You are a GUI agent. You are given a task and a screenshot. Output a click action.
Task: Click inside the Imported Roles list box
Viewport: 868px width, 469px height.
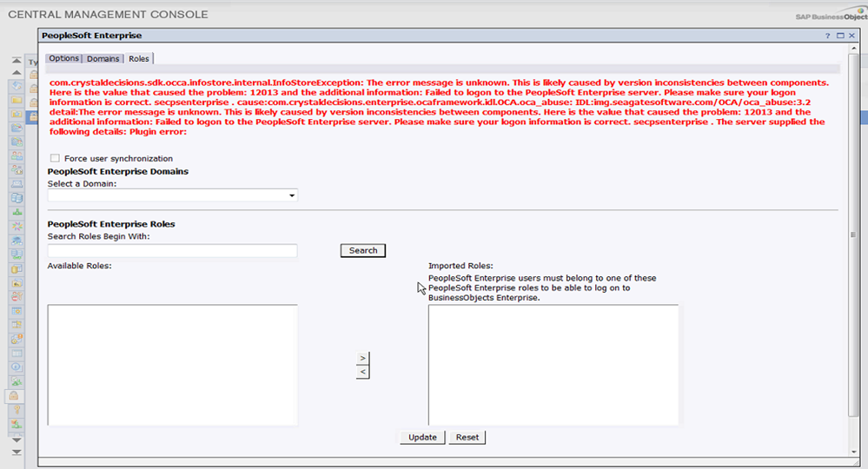pyautogui.click(x=553, y=365)
